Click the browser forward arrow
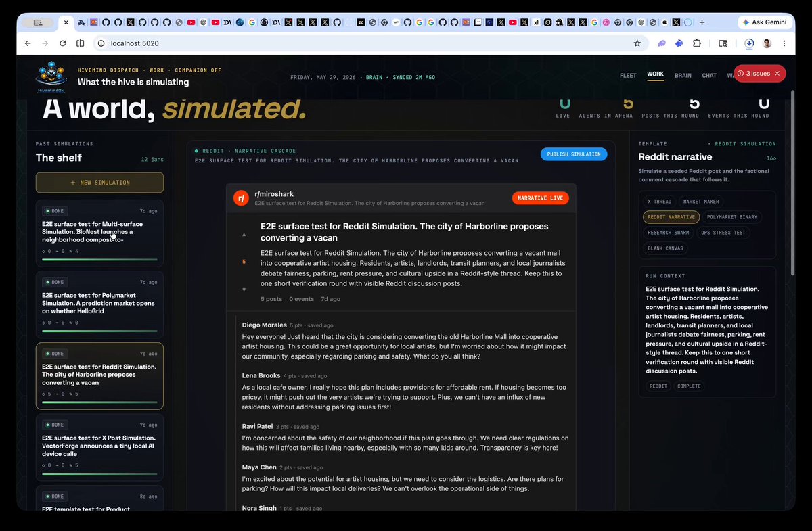Viewport: 812px width, 531px height. [x=45, y=43]
